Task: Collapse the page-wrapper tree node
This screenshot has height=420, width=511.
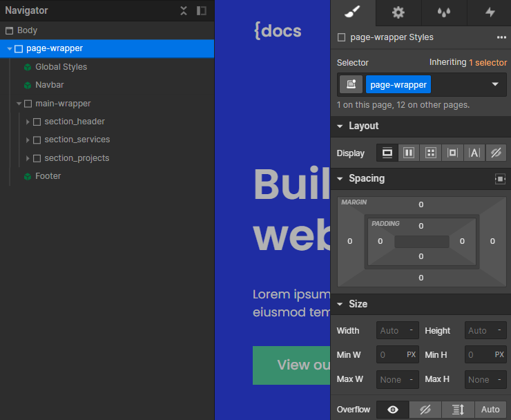Action: pyautogui.click(x=10, y=49)
